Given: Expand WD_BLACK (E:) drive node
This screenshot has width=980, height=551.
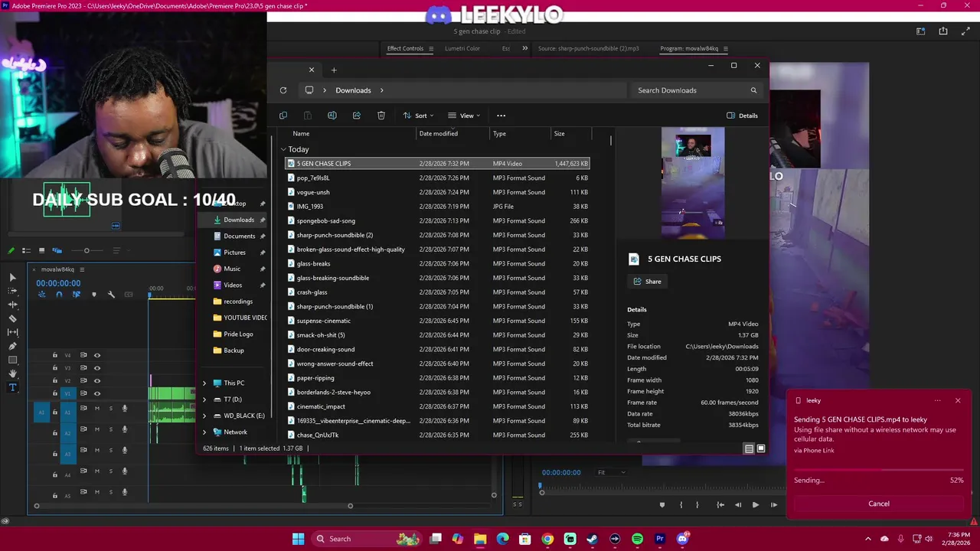Looking at the screenshot, I should (204, 416).
